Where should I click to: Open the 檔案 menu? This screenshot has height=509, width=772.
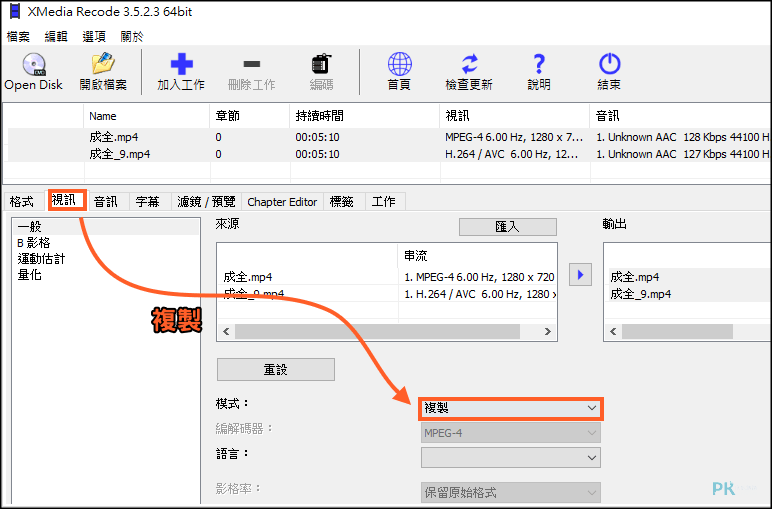(x=18, y=36)
